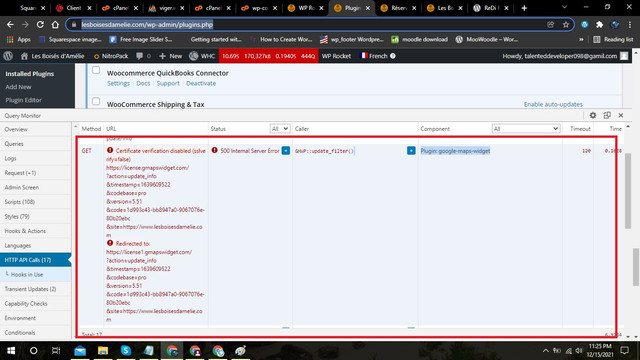Click New in the admin bar
The image size is (640, 360).
(x=171, y=56)
